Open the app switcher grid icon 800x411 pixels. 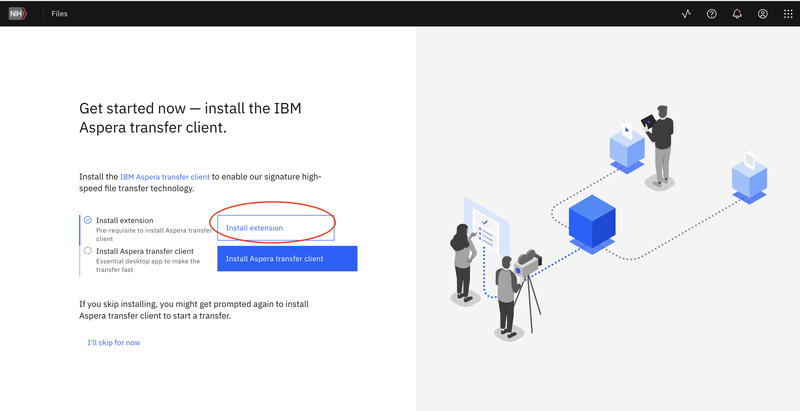[788, 14]
